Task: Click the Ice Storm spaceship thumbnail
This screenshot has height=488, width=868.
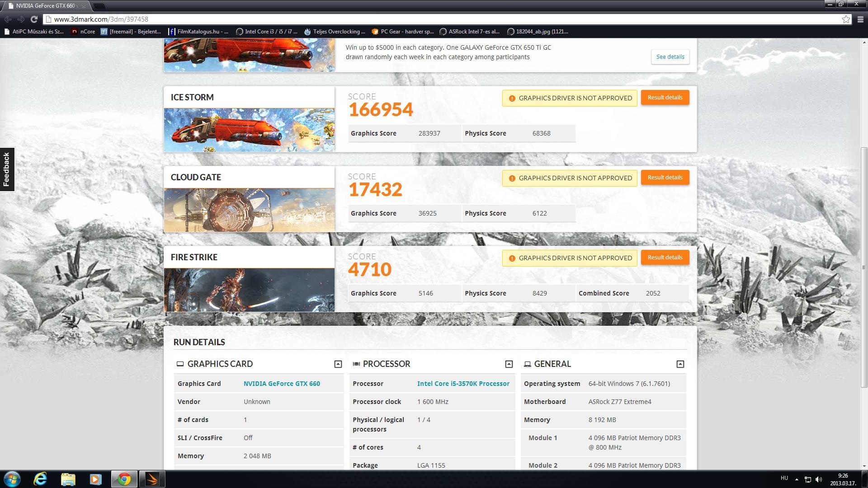Action: (249, 130)
